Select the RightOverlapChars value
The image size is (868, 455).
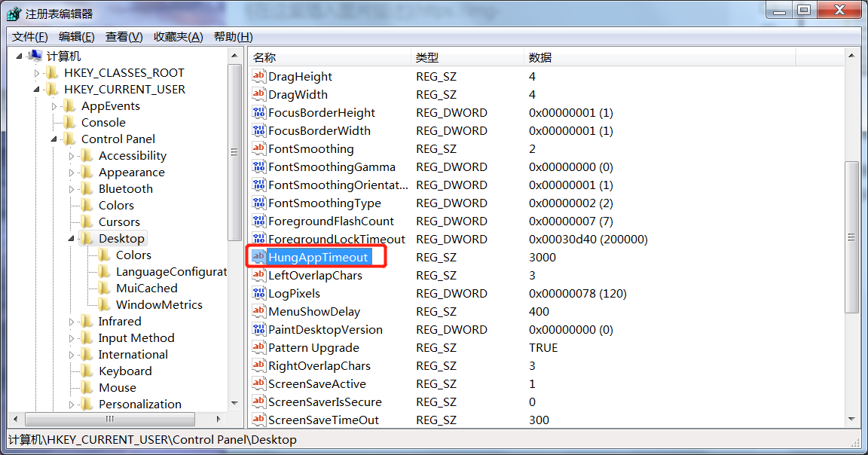pyautogui.click(x=319, y=366)
